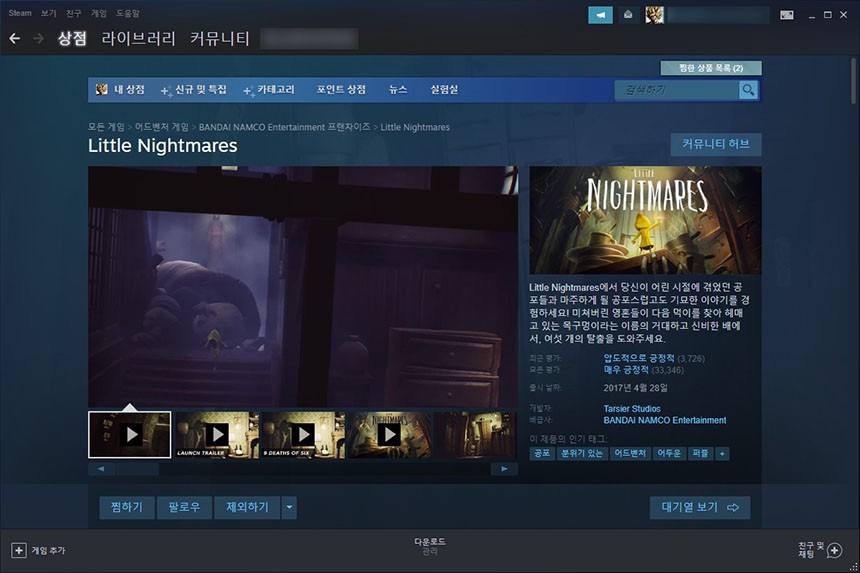This screenshot has width=860, height=573.
Task: Click the 찜하기 button
Action: tap(127, 507)
